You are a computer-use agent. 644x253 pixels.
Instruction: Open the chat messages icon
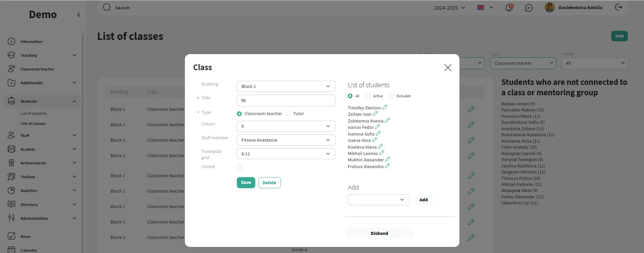click(529, 8)
